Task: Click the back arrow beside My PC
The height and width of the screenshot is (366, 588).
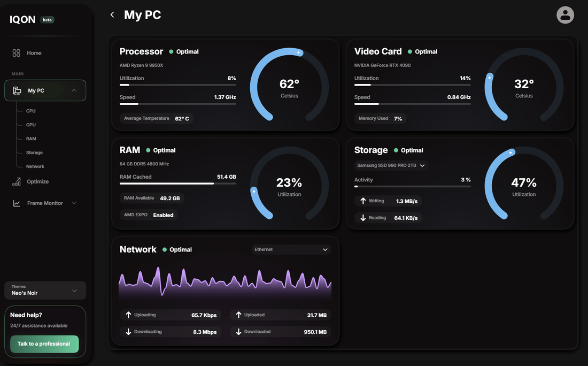Action: point(112,15)
